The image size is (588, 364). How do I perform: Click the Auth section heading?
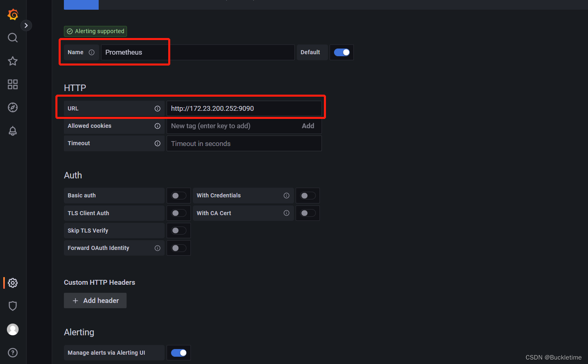(73, 175)
